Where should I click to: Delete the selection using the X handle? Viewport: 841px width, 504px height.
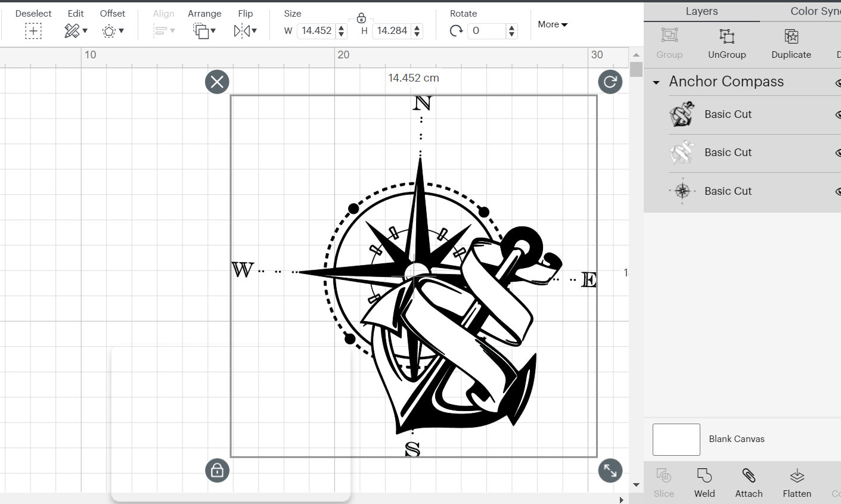217,82
